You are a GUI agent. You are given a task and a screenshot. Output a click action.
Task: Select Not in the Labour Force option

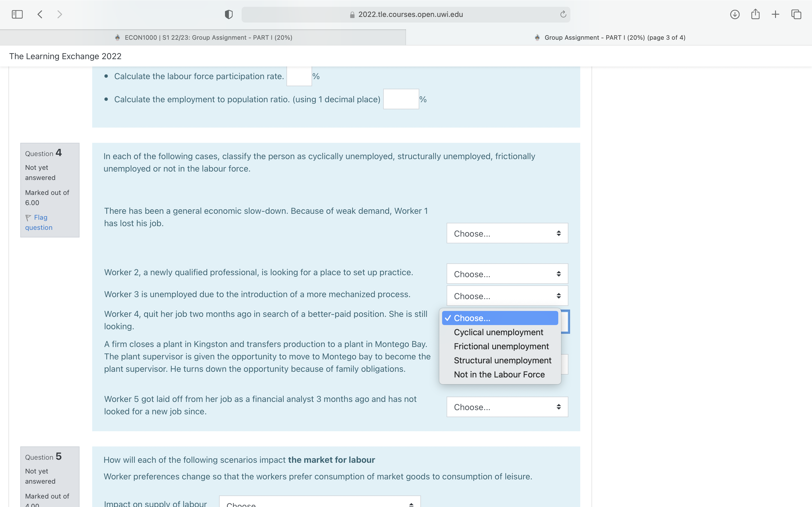[x=499, y=374]
